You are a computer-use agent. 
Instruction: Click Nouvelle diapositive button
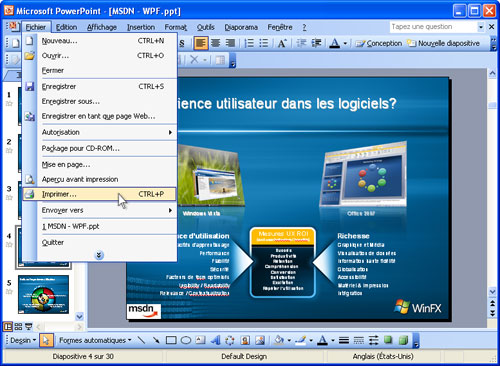point(444,43)
